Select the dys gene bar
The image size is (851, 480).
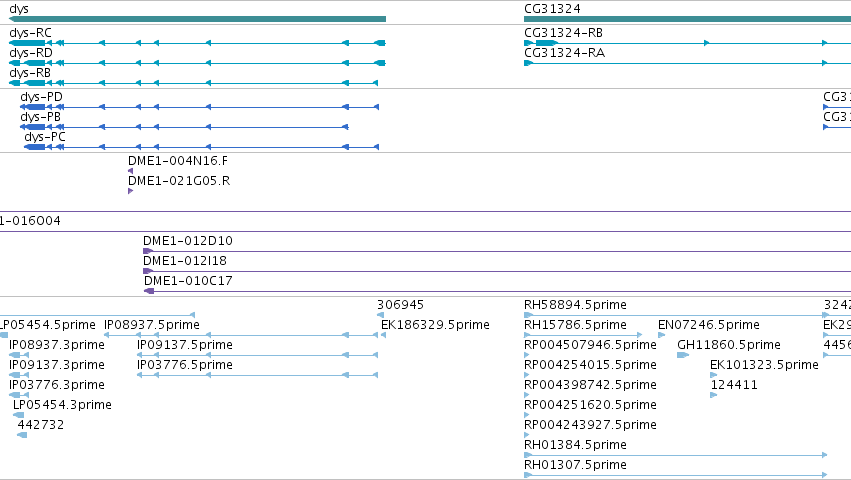(x=198, y=19)
